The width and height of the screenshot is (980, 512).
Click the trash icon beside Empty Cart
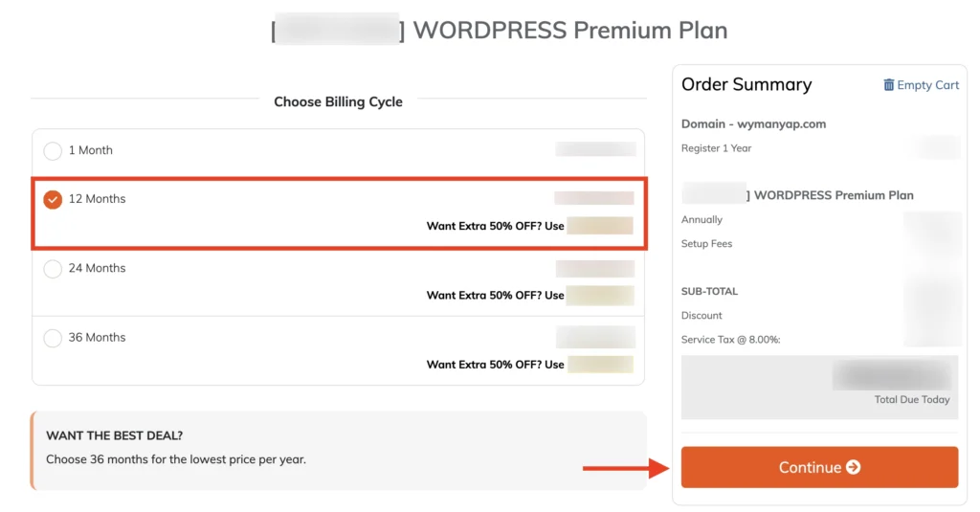(888, 85)
